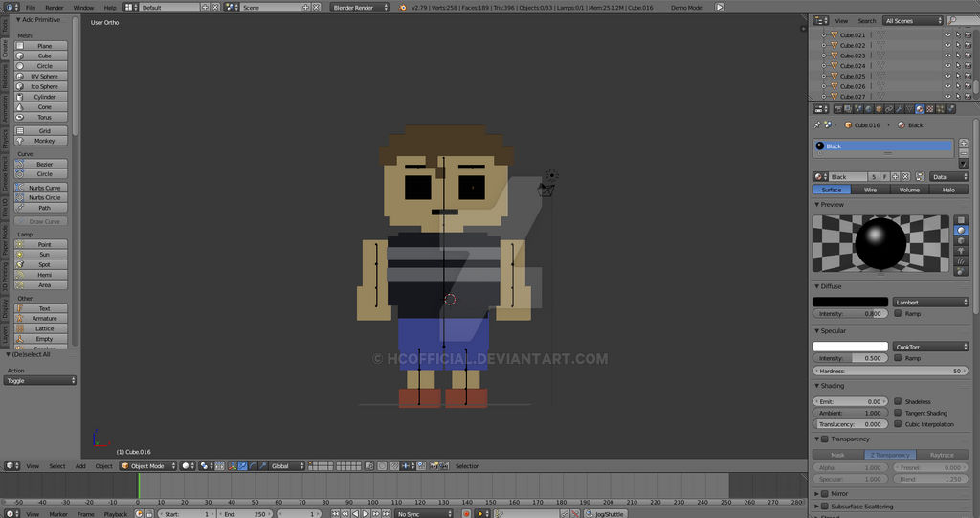980x518 pixels.
Task: Add an Armature object
Action: 40,319
